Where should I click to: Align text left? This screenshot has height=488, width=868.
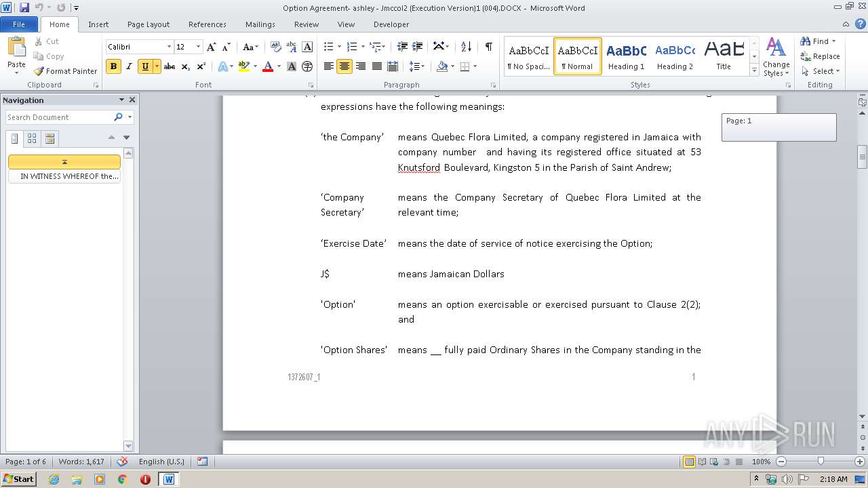[329, 66]
